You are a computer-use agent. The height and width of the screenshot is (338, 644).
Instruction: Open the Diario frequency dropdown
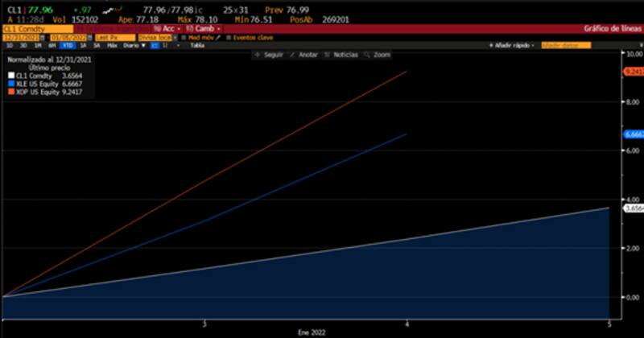[x=134, y=46]
